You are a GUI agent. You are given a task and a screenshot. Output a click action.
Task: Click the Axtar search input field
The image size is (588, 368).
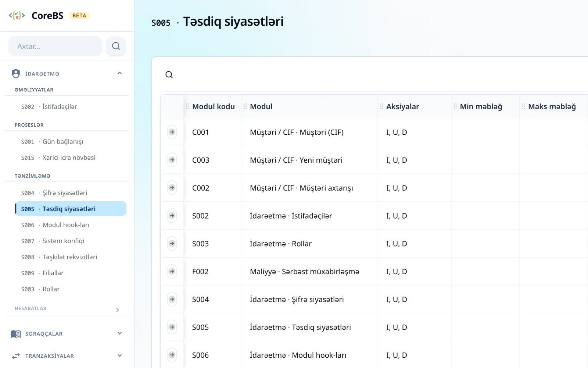click(55, 46)
